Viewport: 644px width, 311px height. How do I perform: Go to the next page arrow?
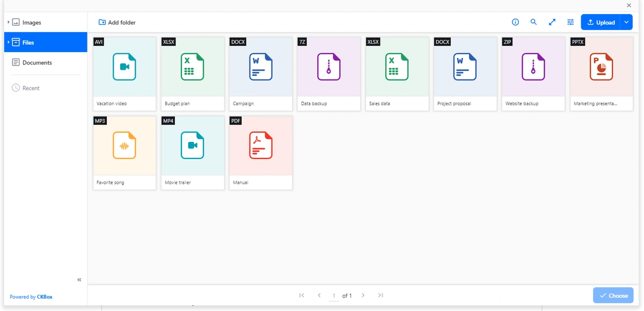pyautogui.click(x=363, y=295)
